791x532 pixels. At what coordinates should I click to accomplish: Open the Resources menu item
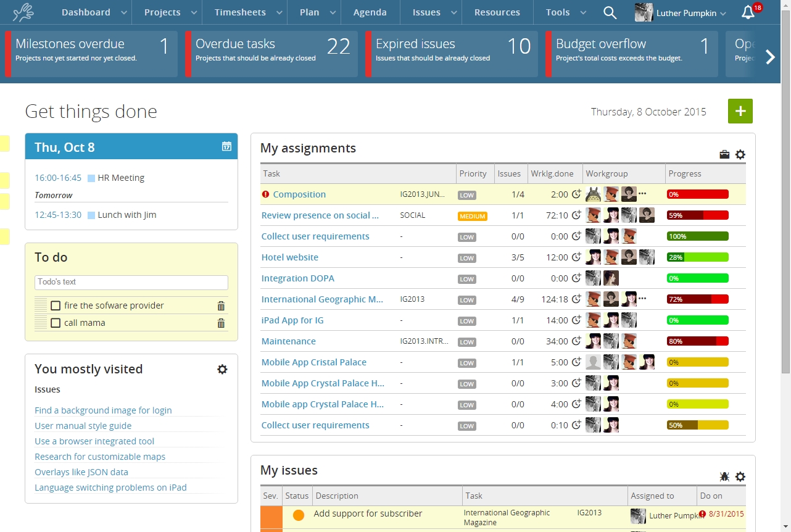pos(497,12)
